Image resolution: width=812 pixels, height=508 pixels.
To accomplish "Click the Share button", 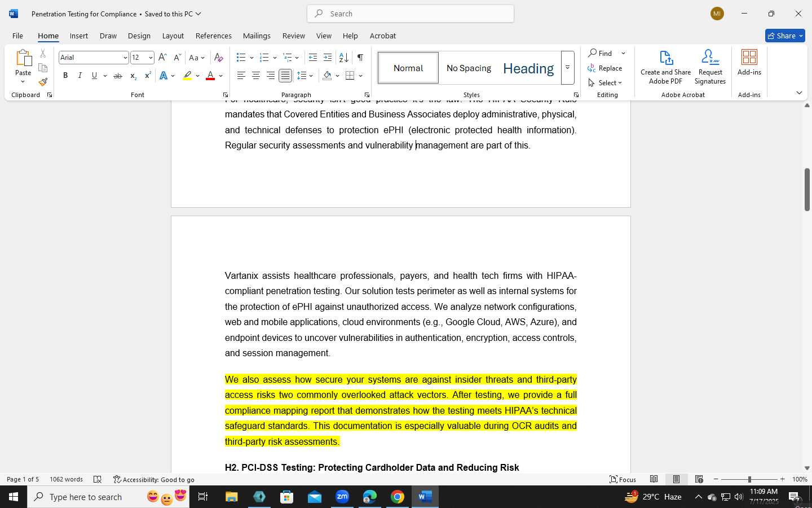I will pos(785,36).
